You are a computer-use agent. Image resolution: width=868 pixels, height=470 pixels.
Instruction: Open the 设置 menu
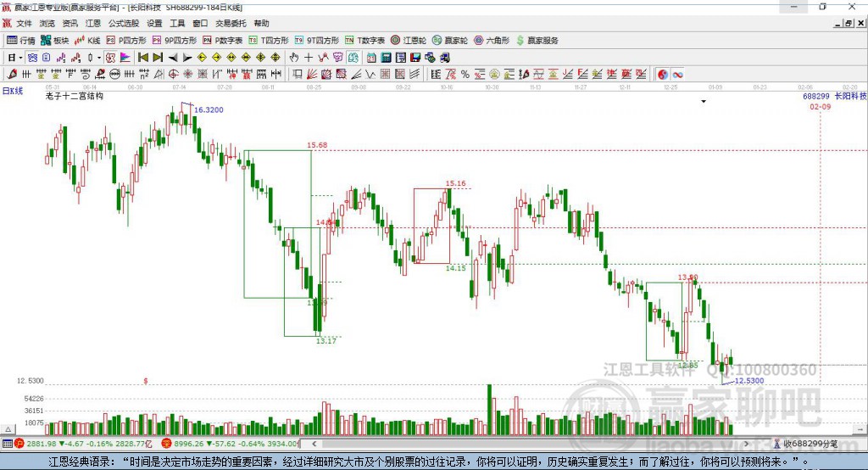pos(154,23)
